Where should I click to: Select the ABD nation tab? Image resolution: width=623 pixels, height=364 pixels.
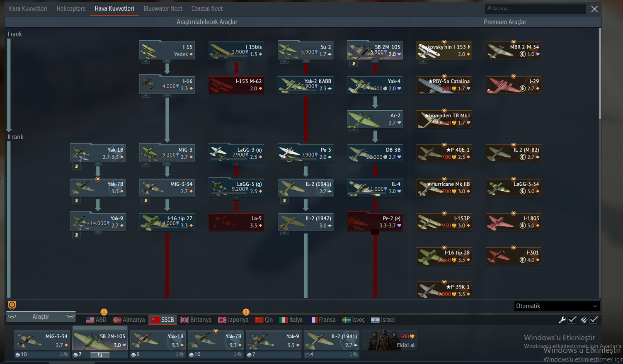[x=96, y=320]
